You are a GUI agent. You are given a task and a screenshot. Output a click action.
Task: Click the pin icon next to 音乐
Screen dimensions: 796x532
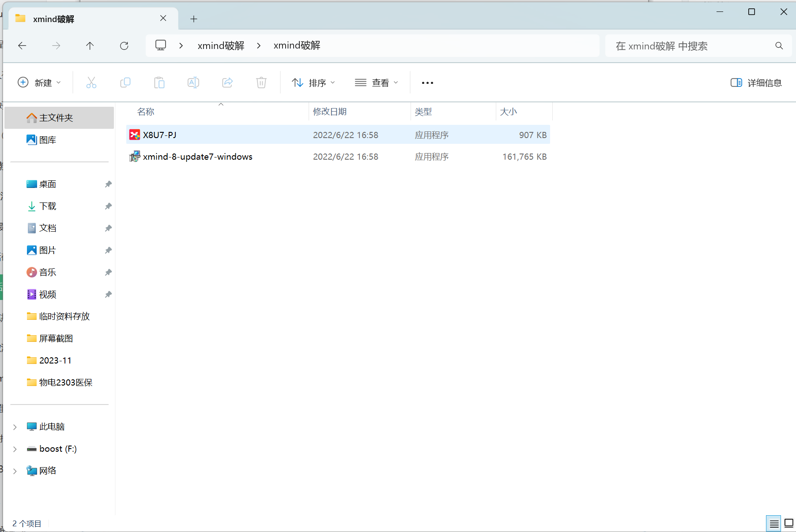108,272
